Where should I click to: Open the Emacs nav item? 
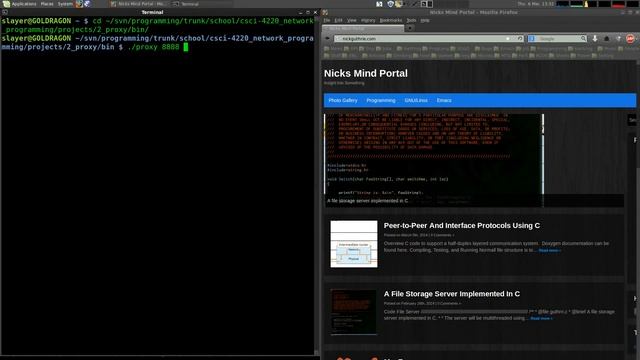tap(444, 100)
